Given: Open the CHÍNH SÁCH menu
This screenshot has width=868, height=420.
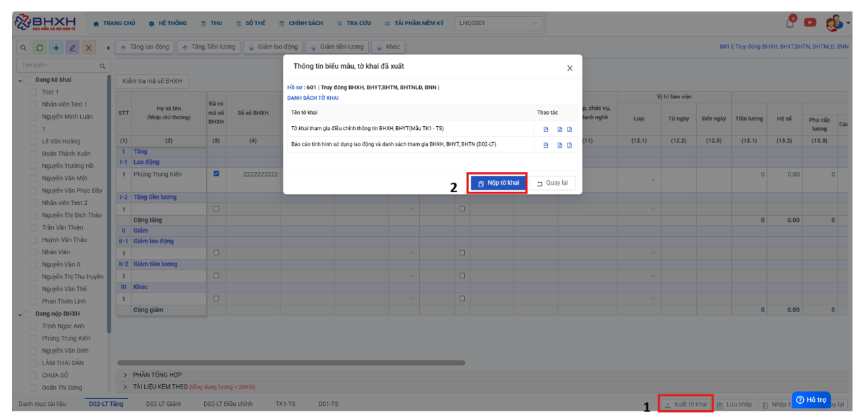Looking at the screenshot, I should [301, 23].
